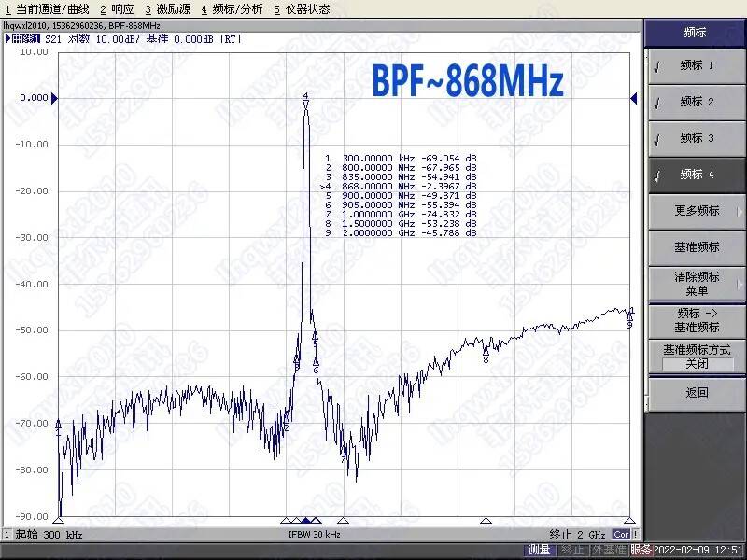Click the 返回 button
This screenshot has width=747, height=560.
pos(697,393)
